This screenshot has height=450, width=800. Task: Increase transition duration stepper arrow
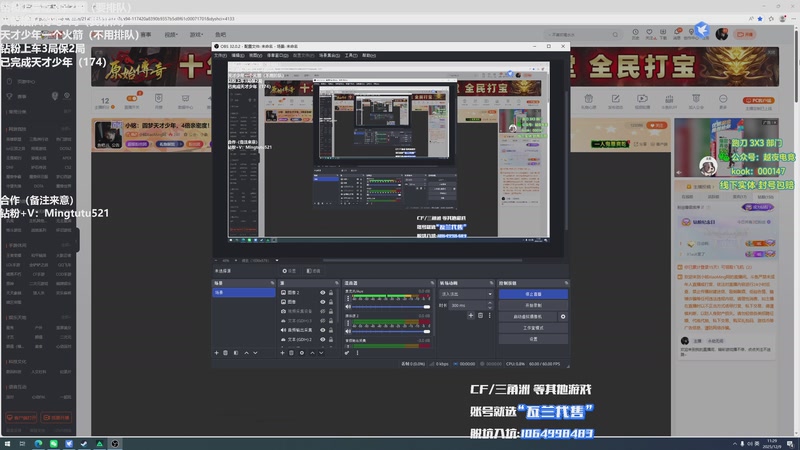click(x=490, y=303)
